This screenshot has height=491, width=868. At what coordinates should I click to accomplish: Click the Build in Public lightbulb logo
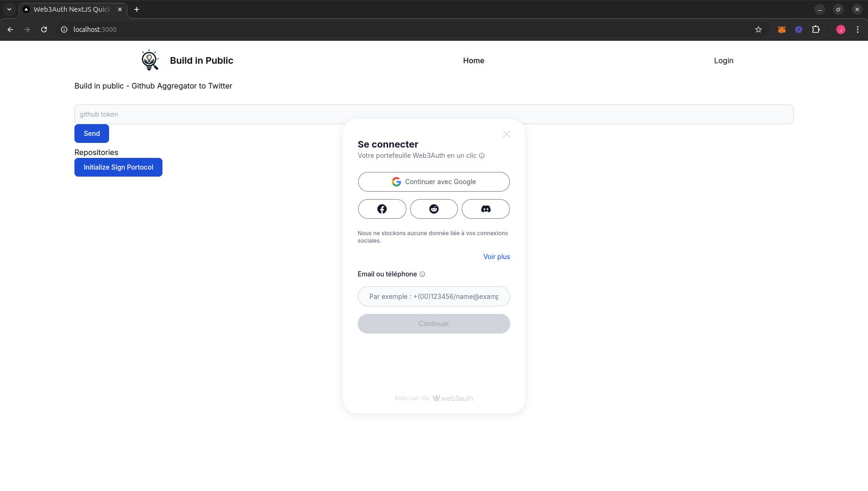pos(150,60)
